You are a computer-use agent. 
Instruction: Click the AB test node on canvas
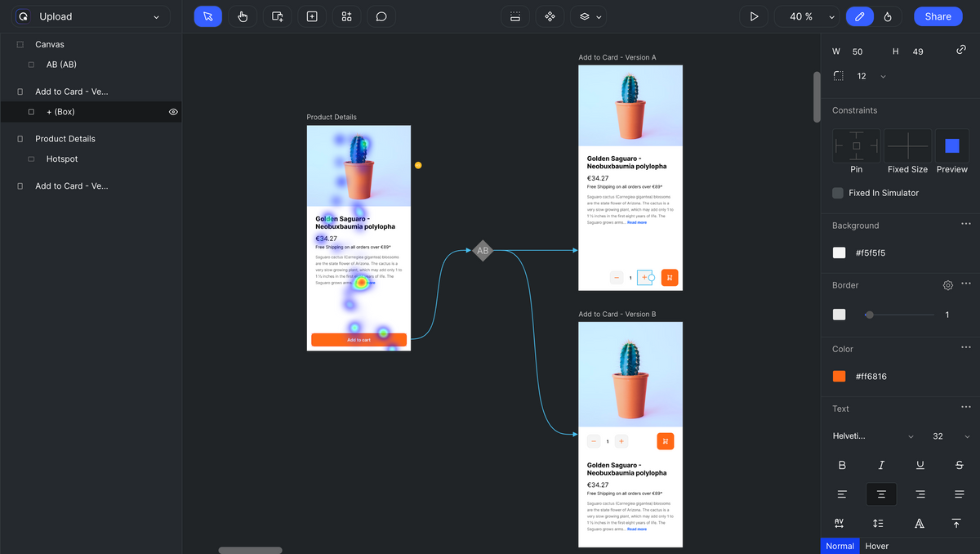[x=483, y=251]
